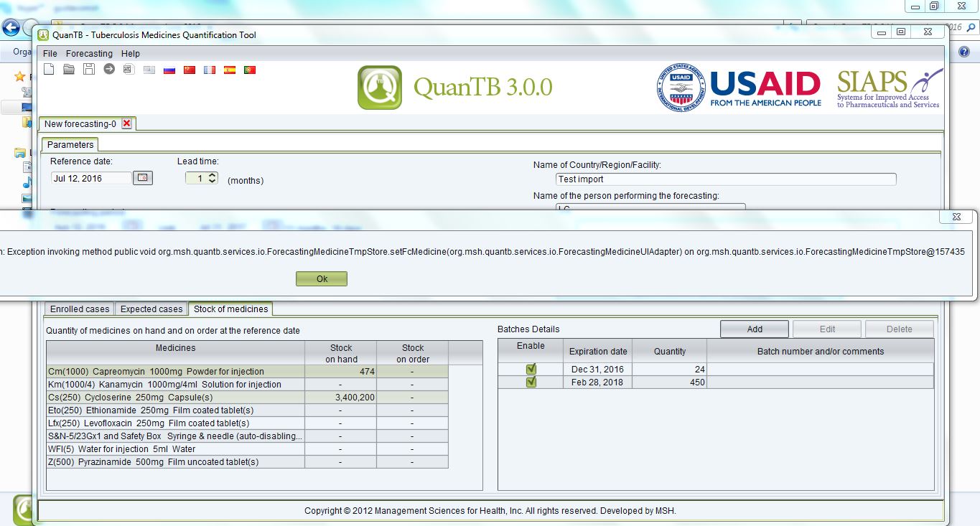Click the batch quantity 450 cell

(x=671, y=382)
